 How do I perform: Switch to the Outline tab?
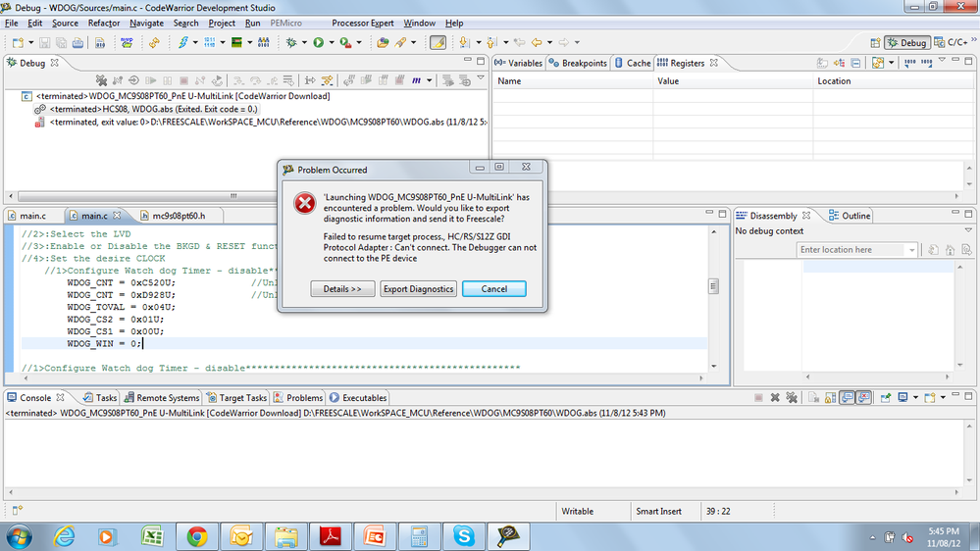850,216
